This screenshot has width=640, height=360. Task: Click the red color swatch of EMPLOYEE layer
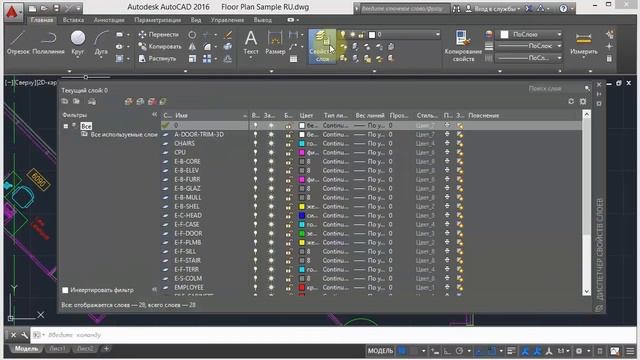pyautogui.click(x=302, y=287)
